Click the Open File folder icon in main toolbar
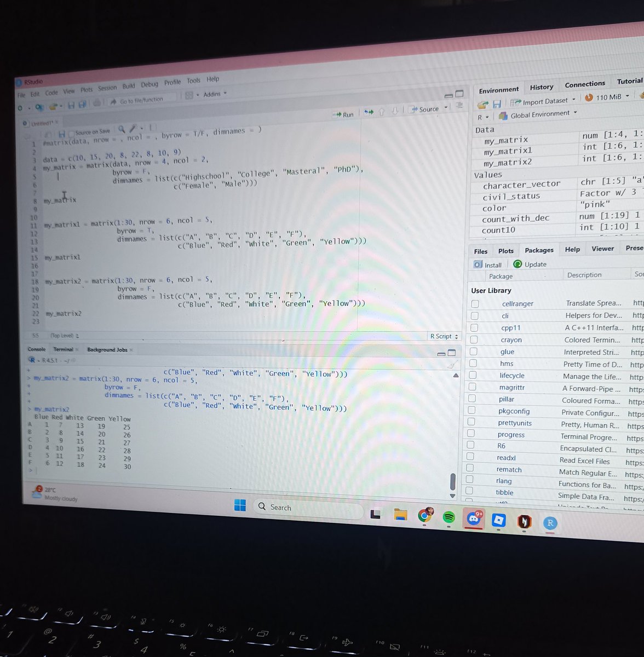 [x=53, y=106]
